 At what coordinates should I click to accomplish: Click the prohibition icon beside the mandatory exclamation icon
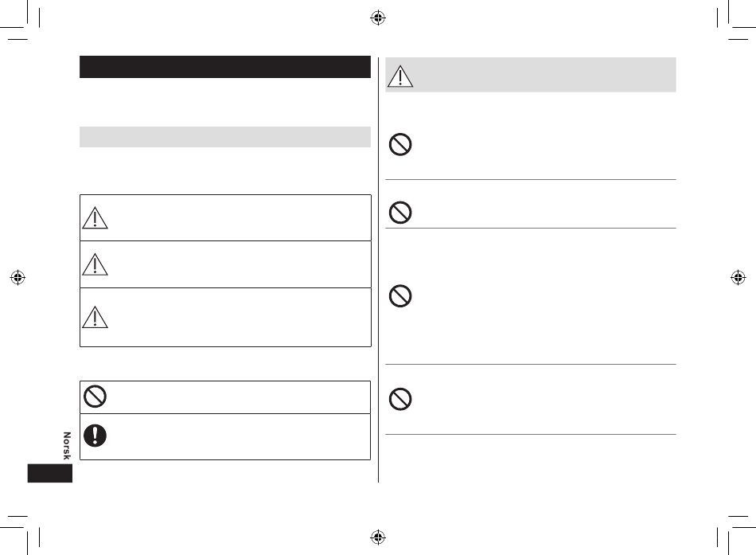coord(95,397)
